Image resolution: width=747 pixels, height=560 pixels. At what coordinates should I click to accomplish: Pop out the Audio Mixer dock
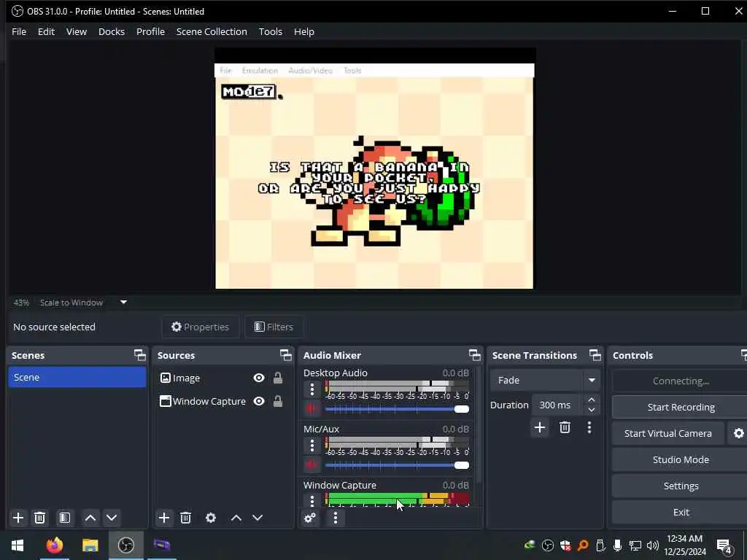pyautogui.click(x=474, y=355)
